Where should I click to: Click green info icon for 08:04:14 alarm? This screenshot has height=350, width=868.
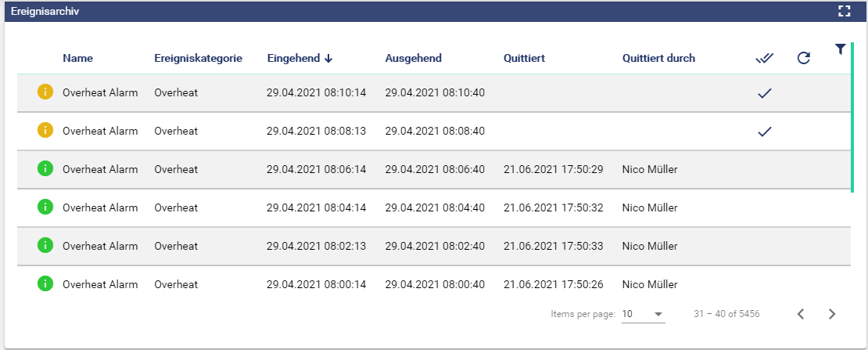click(45, 207)
